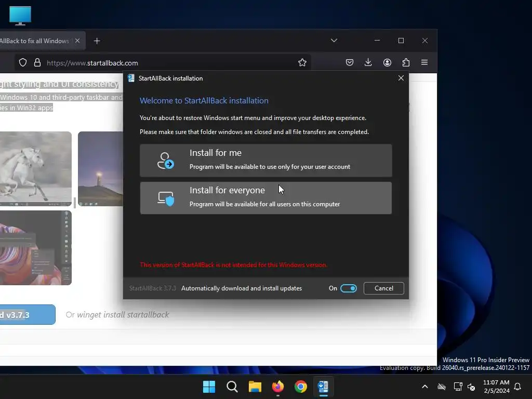532x399 pixels.
Task: Click the user account arrow icon
Action: tap(166, 161)
